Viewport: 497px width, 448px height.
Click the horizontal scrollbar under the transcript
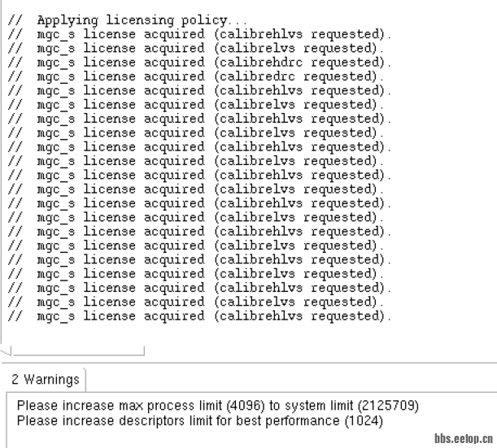point(79,351)
